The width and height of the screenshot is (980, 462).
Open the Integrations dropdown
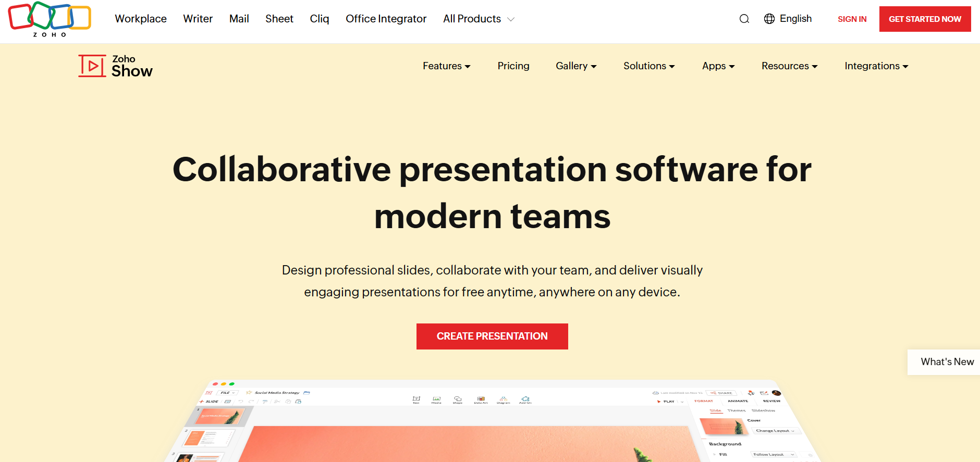876,66
